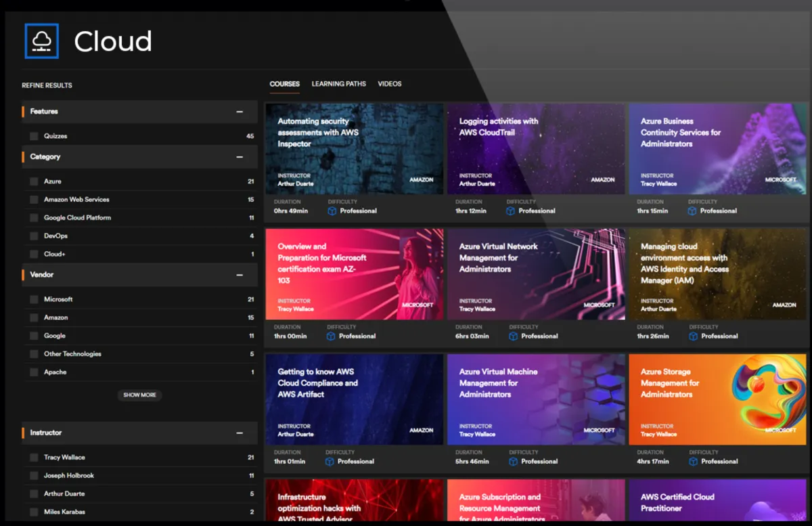The width and height of the screenshot is (812, 526).
Task: Click Show More under Vendor list
Action: (139, 395)
